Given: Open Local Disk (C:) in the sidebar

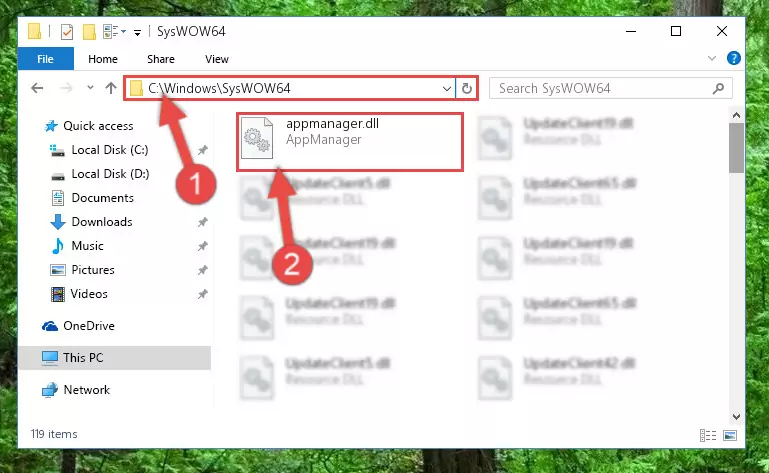Looking at the screenshot, I should [110, 150].
